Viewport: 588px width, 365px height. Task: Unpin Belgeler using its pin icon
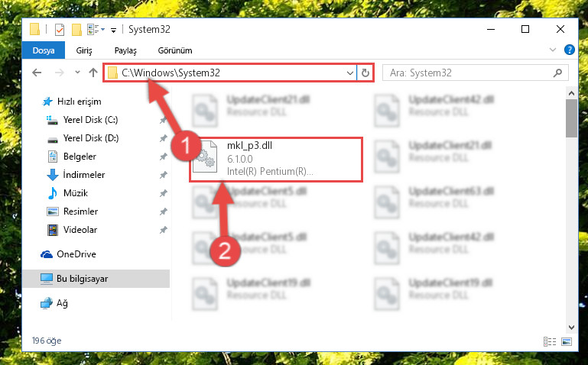point(163,157)
